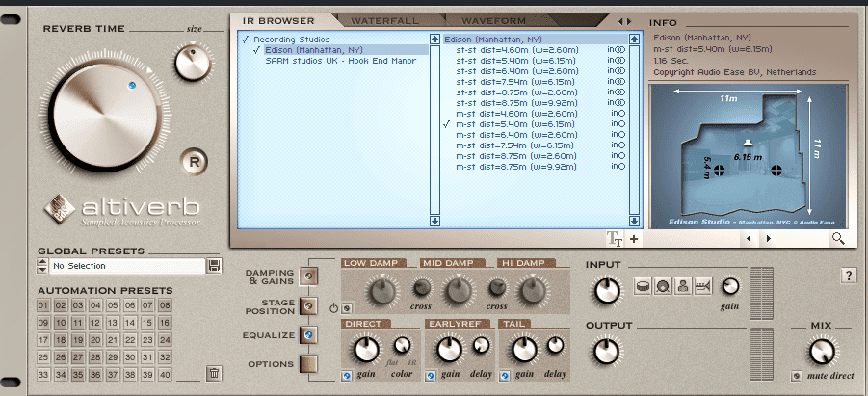Image resolution: width=868 pixels, height=396 pixels.
Task: Select automation preset 20
Action: point(95,339)
